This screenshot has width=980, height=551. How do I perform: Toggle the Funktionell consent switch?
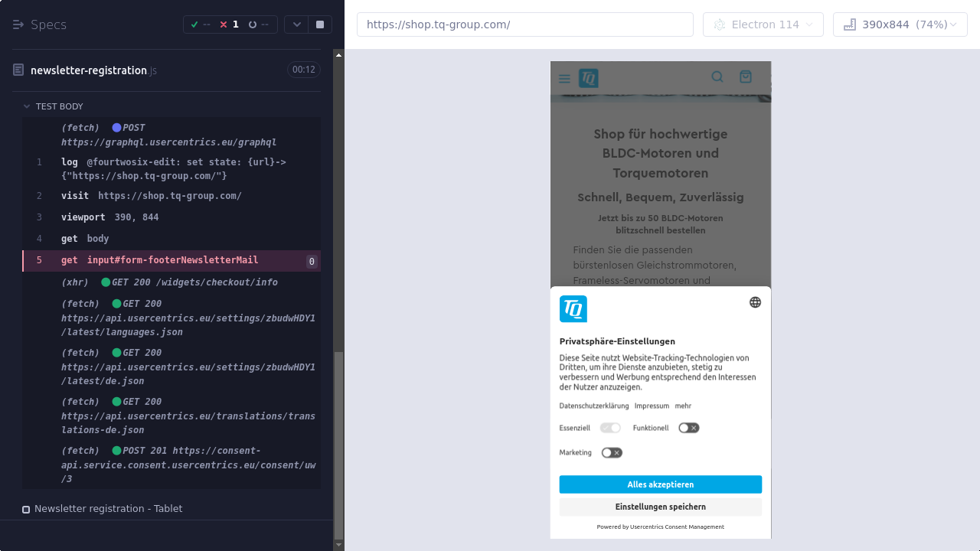tap(688, 428)
